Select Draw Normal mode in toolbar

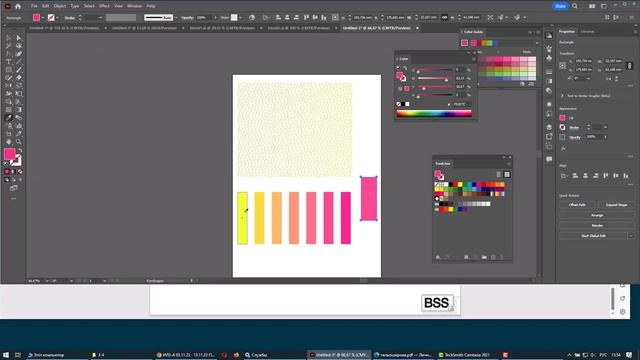(x=7, y=180)
